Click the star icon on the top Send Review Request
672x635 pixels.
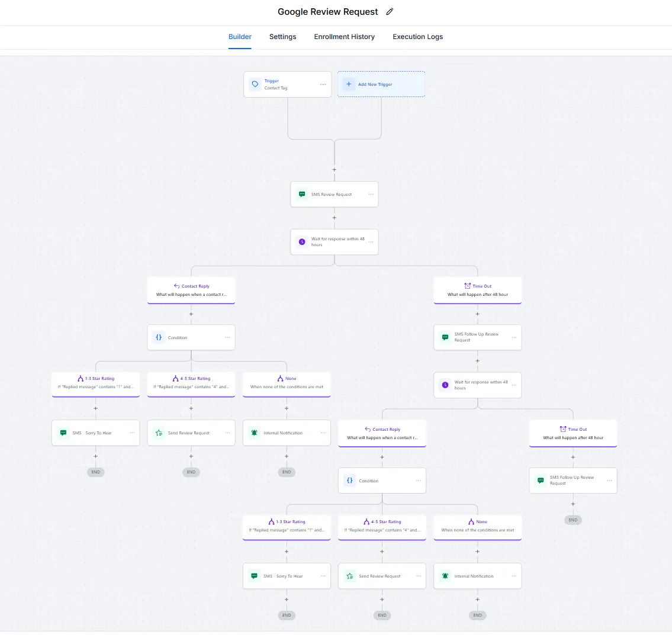(x=159, y=433)
